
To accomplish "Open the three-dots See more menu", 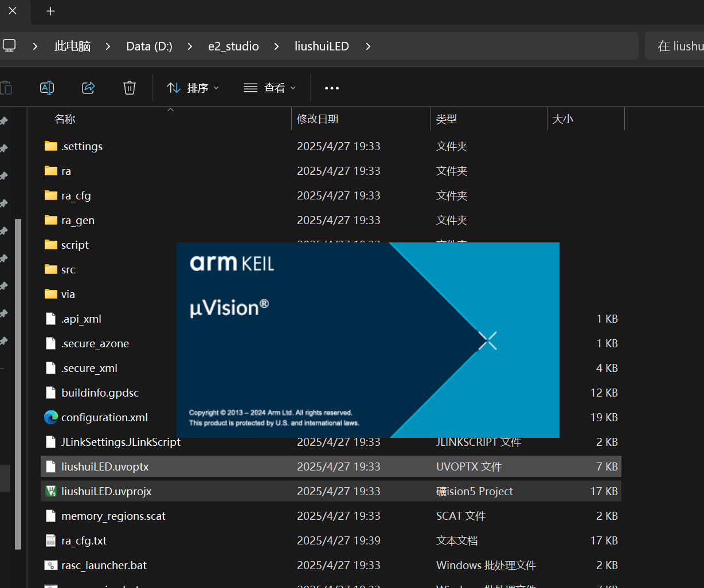I will 332,88.
